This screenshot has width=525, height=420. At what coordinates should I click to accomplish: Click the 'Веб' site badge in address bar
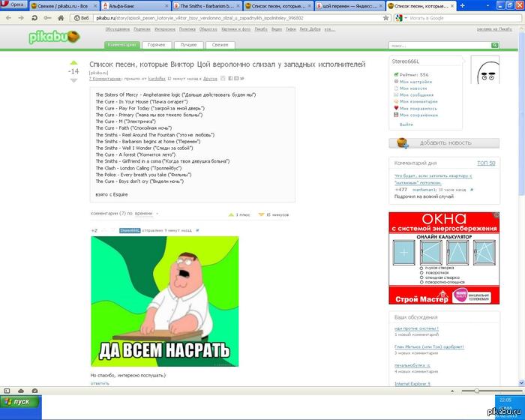[82, 18]
